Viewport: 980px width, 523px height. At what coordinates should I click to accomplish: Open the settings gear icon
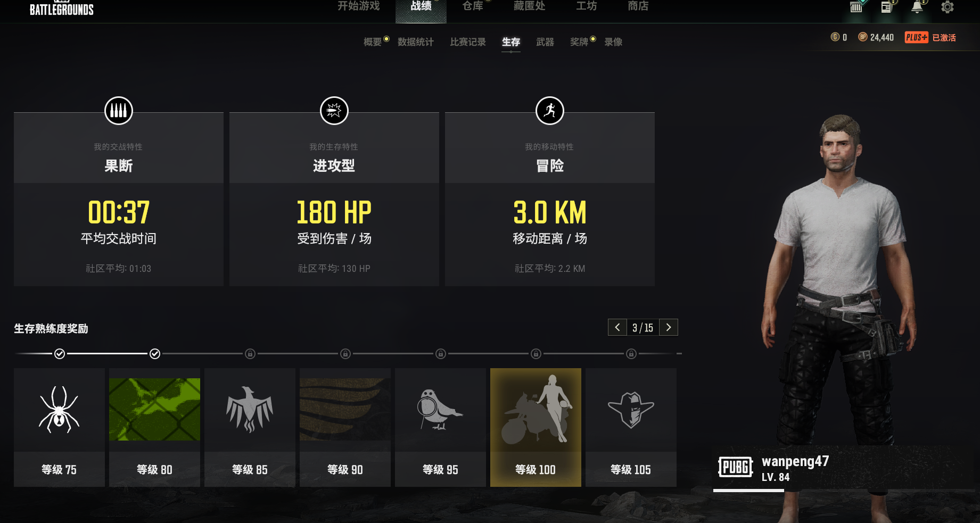947,7
